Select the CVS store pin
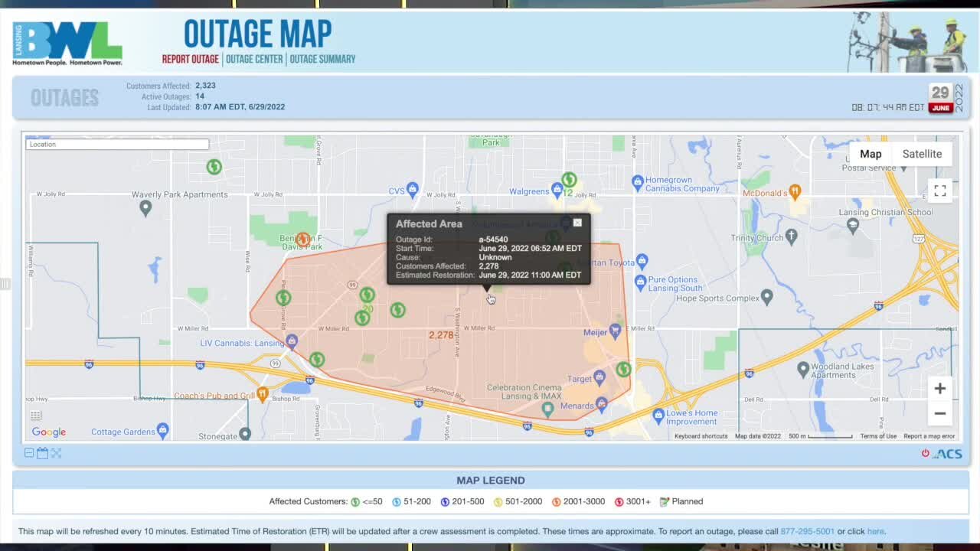Screen dimensions: 980x551 (413, 188)
